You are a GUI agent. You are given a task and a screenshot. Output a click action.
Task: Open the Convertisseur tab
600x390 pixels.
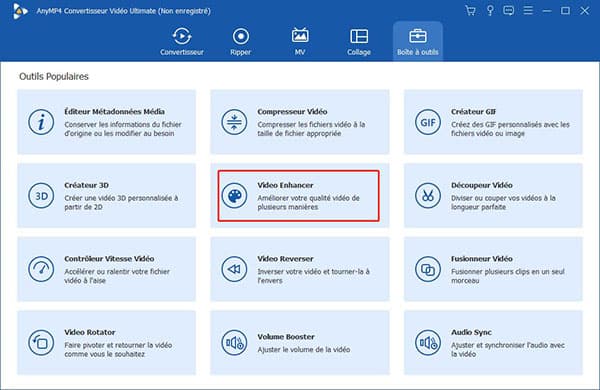click(182, 42)
